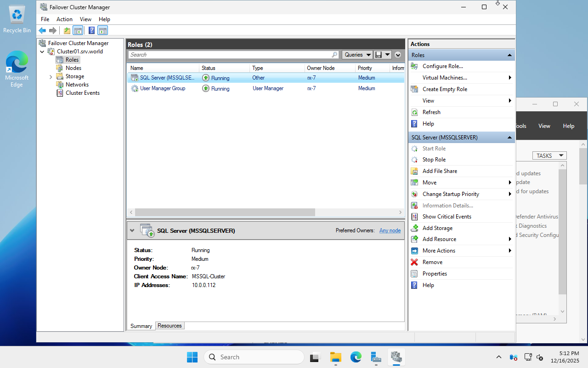Click the floppy disk Save Query icon

click(379, 55)
